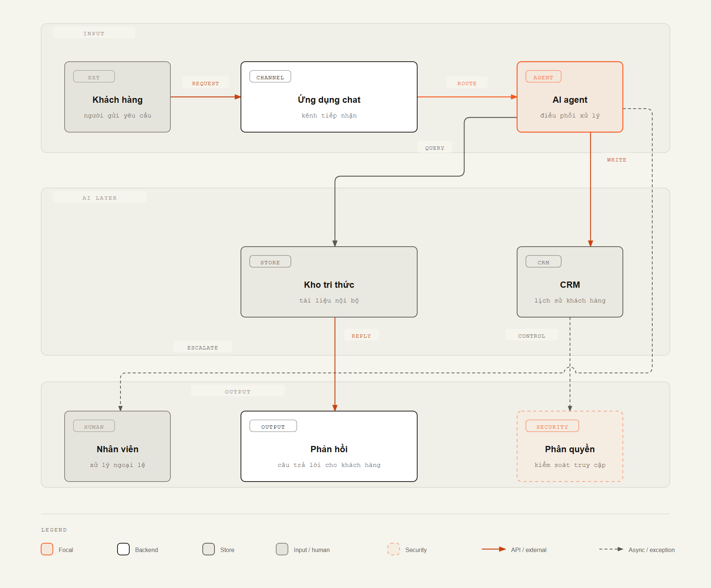The height and width of the screenshot is (588, 711).
Task: Click the 'kênh tiếp nhận' subtitle
Action: click(x=329, y=115)
